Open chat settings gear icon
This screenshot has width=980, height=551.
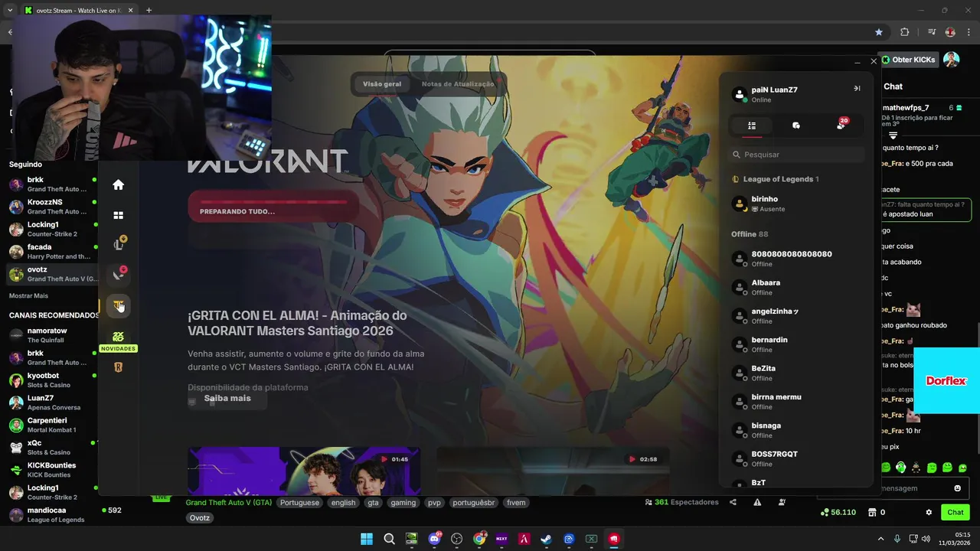[929, 512]
